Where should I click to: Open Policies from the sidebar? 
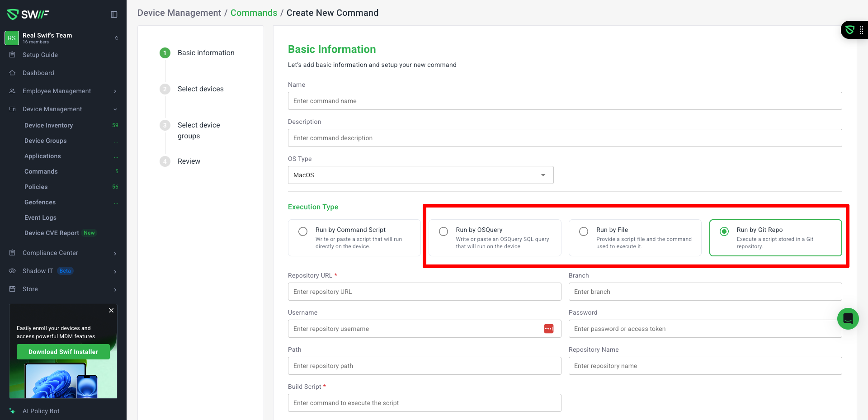[x=36, y=187]
